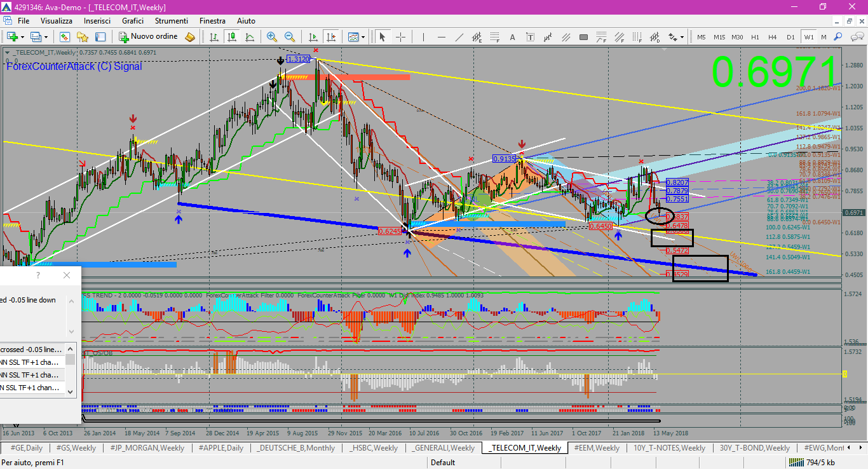Toggle chart shift button
This screenshot has width=868, height=469.
click(330, 37)
